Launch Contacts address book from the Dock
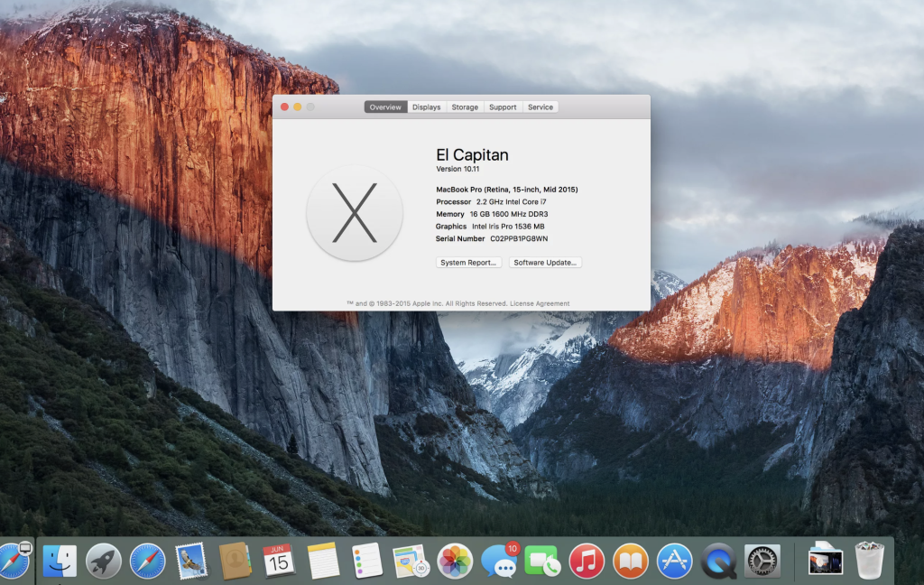The height and width of the screenshot is (585, 924). tap(236, 561)
